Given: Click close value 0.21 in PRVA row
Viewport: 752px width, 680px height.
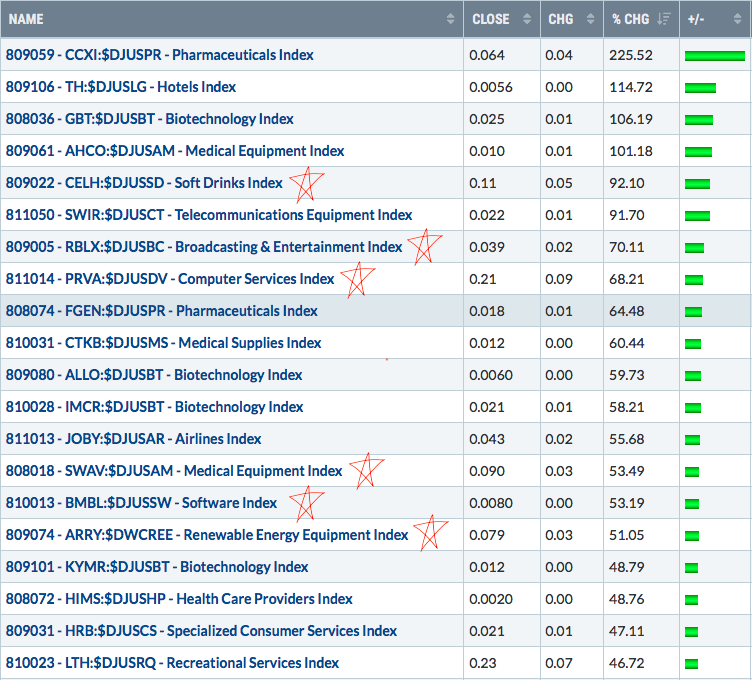Looking at the screenshot, I should pyautogui.click(x=482, y=279).
